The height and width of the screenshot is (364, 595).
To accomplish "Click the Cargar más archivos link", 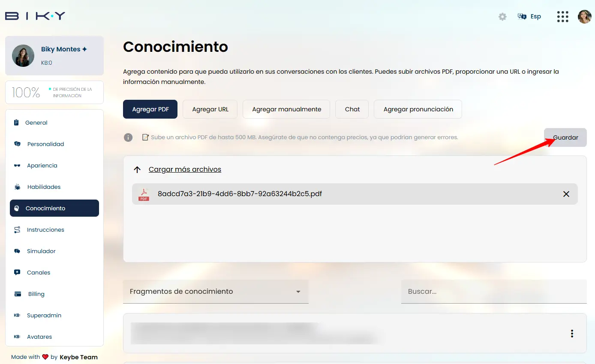I will click(185, 169).
